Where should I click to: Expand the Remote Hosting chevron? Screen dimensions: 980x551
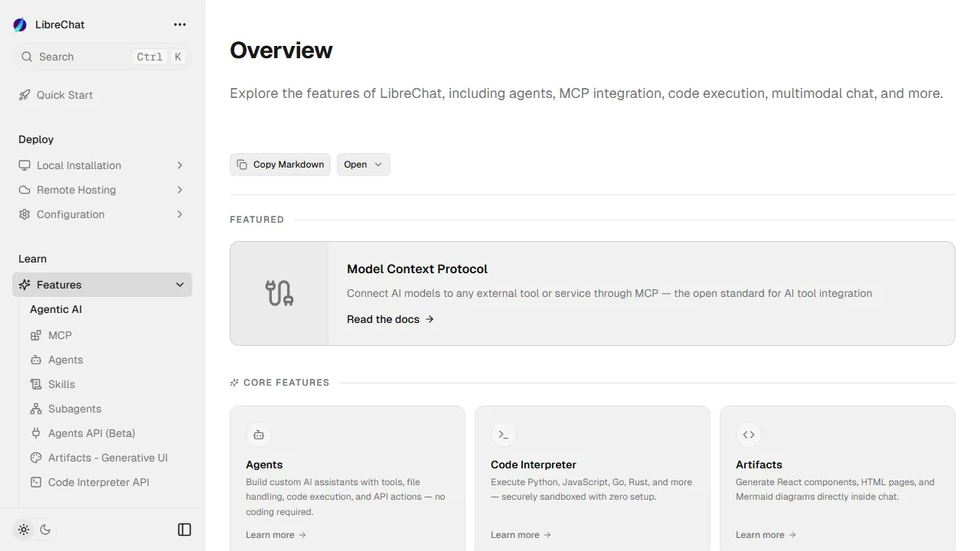pos(180,190)
